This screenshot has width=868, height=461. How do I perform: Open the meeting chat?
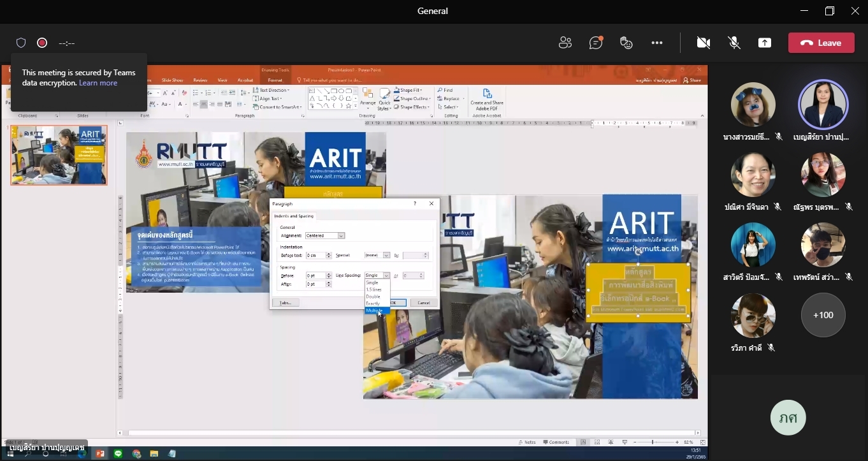[x=596, y=43]
